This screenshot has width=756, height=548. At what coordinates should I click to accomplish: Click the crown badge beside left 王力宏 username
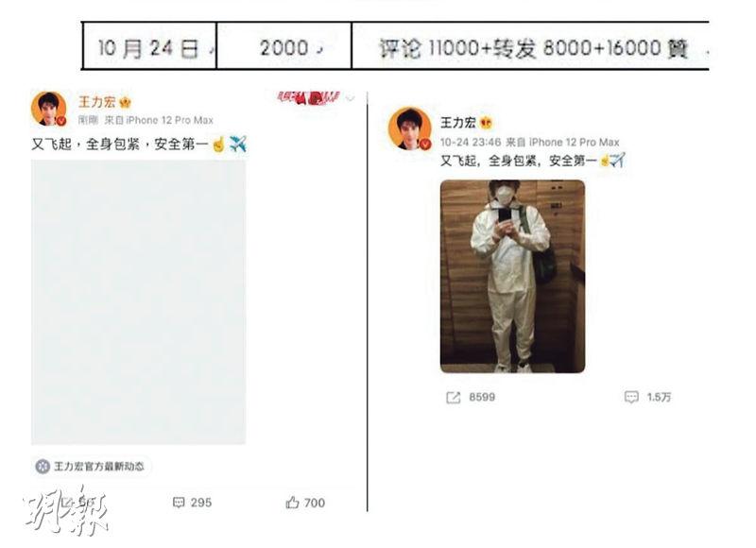[x=126, y=102]
